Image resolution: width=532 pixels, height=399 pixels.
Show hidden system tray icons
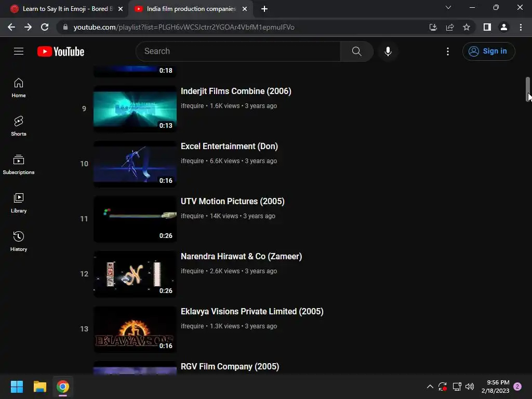coord(430,387)
